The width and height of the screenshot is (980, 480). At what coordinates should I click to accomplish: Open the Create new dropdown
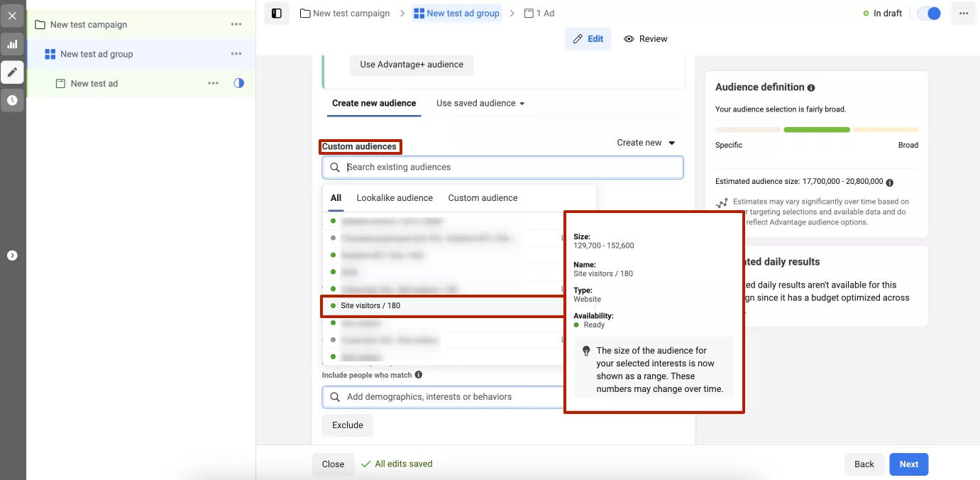646,143
